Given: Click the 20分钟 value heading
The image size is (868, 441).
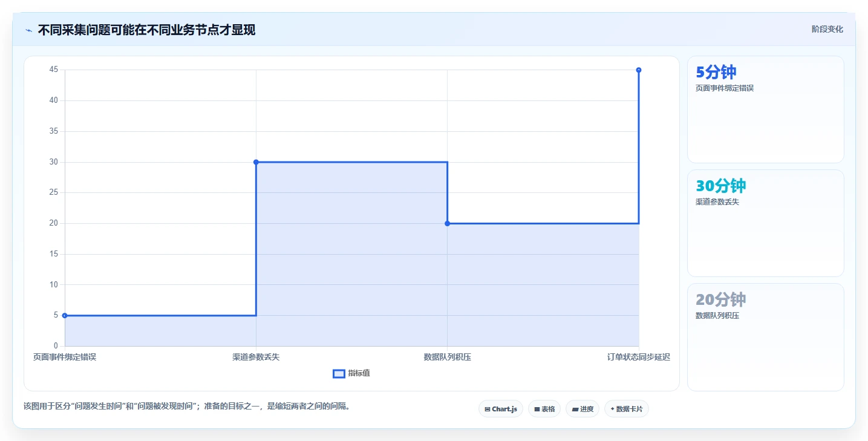Looking at the screenshot, I should [x=721, y=299].
